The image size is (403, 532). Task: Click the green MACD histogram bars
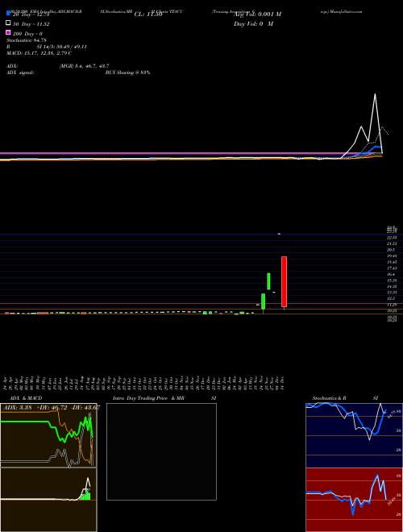pos(86,495)
